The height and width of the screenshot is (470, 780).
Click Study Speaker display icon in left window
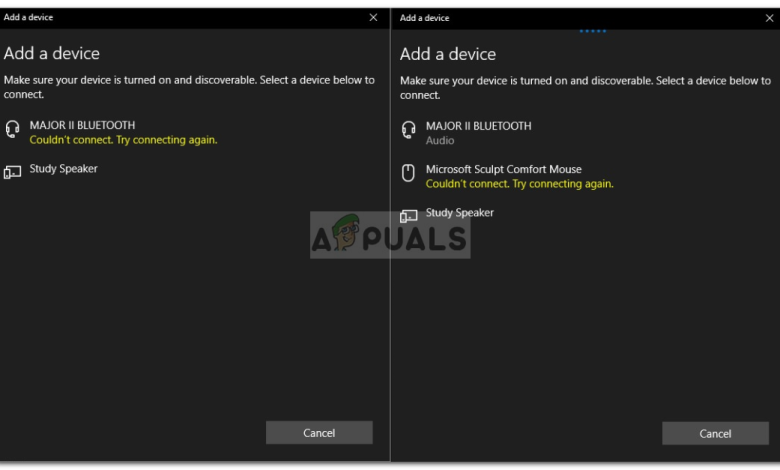pos(12,172)
